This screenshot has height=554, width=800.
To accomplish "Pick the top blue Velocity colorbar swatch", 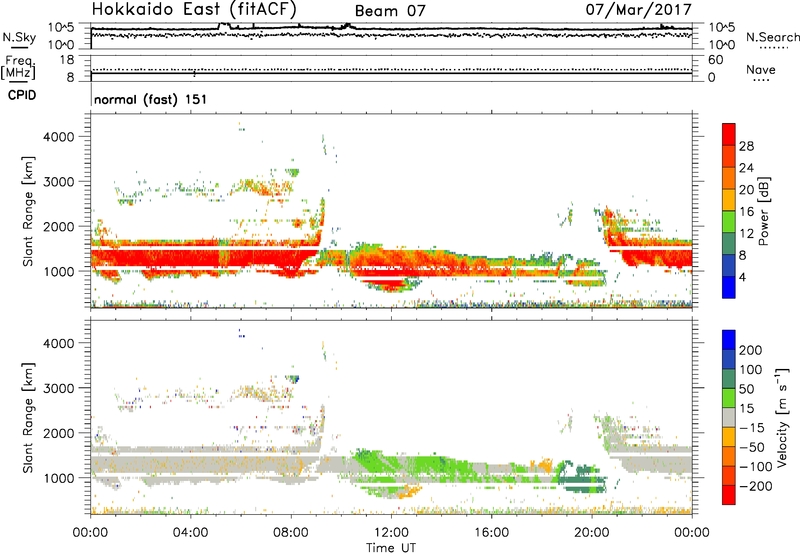I will coord(729,340).
